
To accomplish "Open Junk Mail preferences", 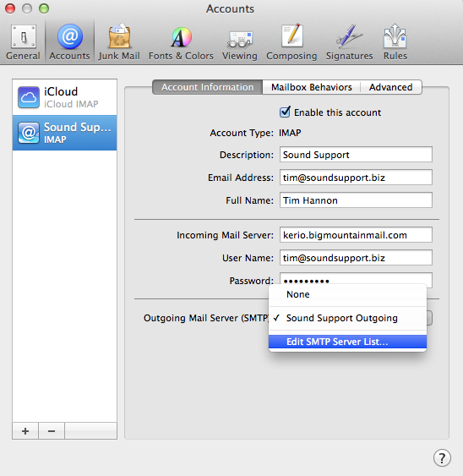I will (x=119, y=42).
